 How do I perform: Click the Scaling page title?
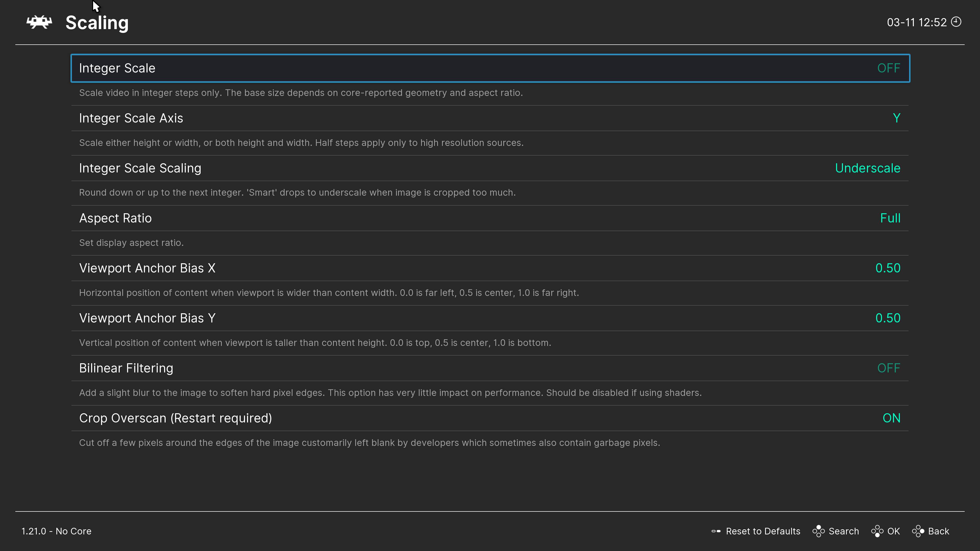pos(97,23)
